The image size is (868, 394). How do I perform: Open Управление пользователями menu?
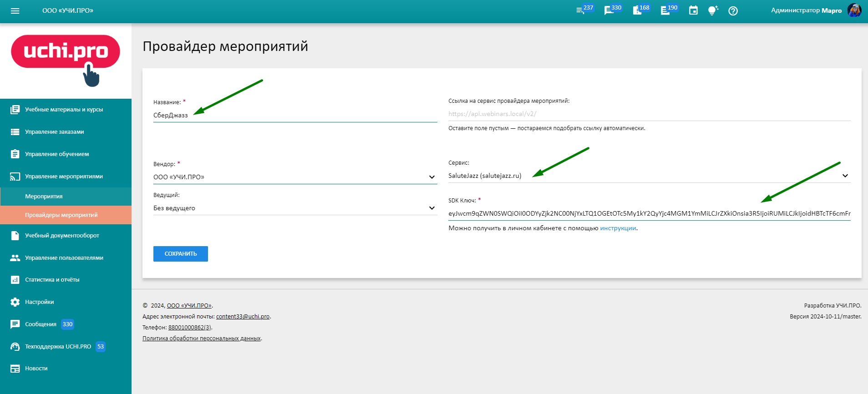pos(66,258)
